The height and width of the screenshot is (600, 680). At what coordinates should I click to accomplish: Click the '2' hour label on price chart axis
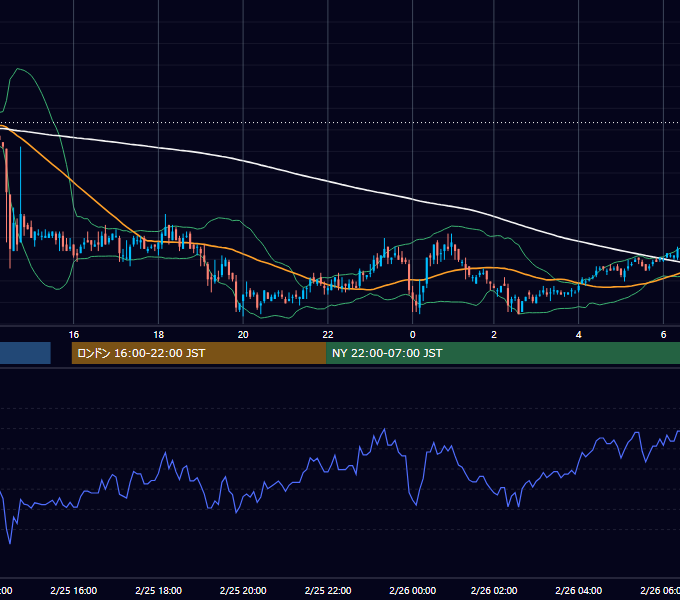(x=494, y=335)
